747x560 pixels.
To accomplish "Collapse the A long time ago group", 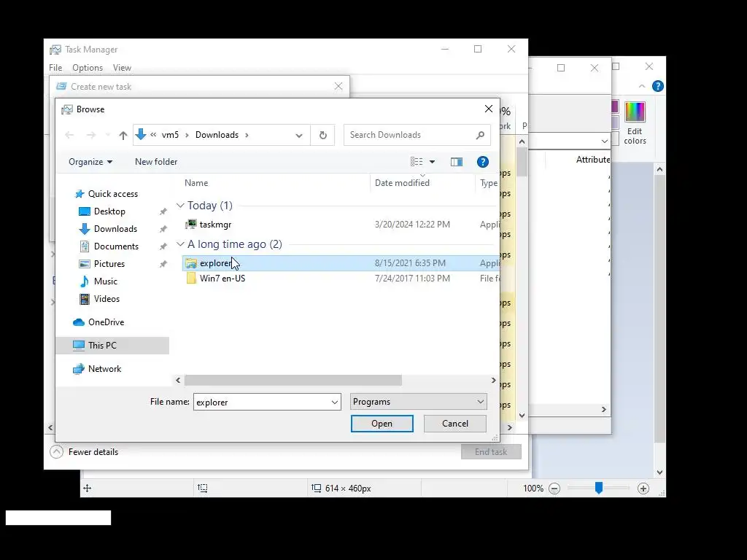I will (180, 244).
